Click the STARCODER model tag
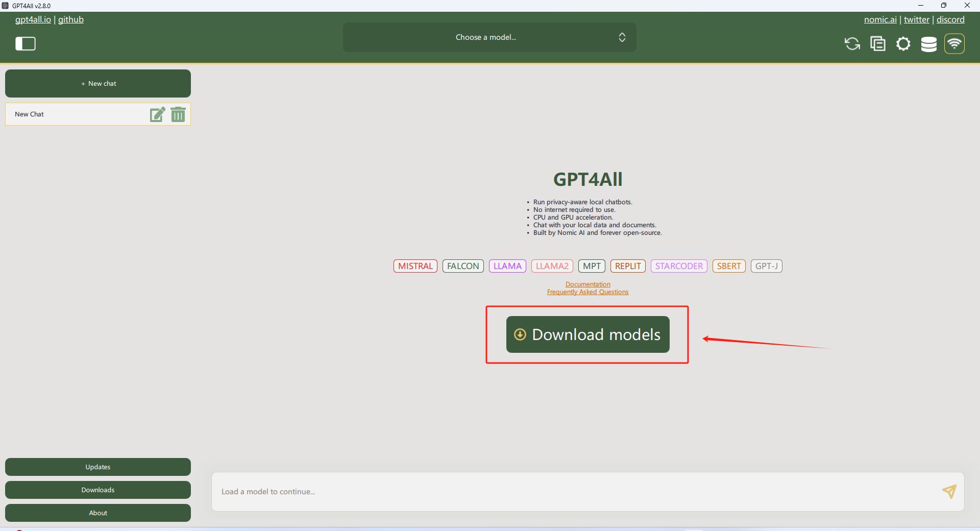The width and height of the screenshot is (980, 531). coord(679,266)
